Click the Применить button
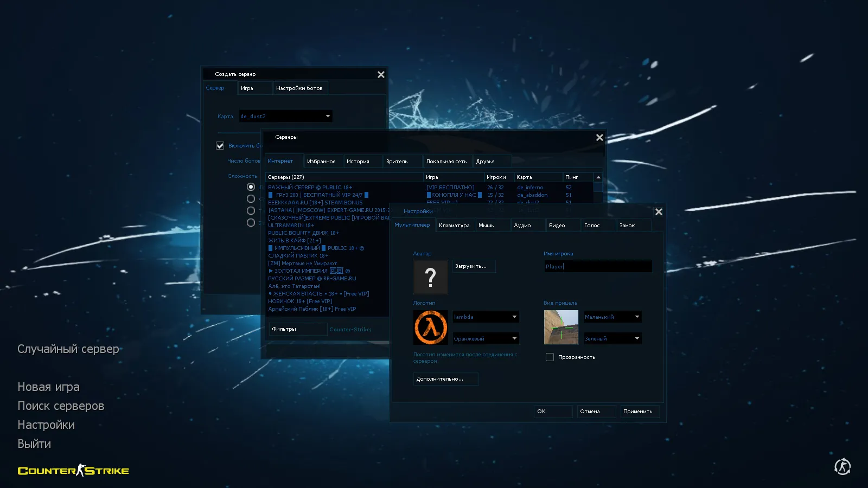868x488 pixels. [639, 411]
